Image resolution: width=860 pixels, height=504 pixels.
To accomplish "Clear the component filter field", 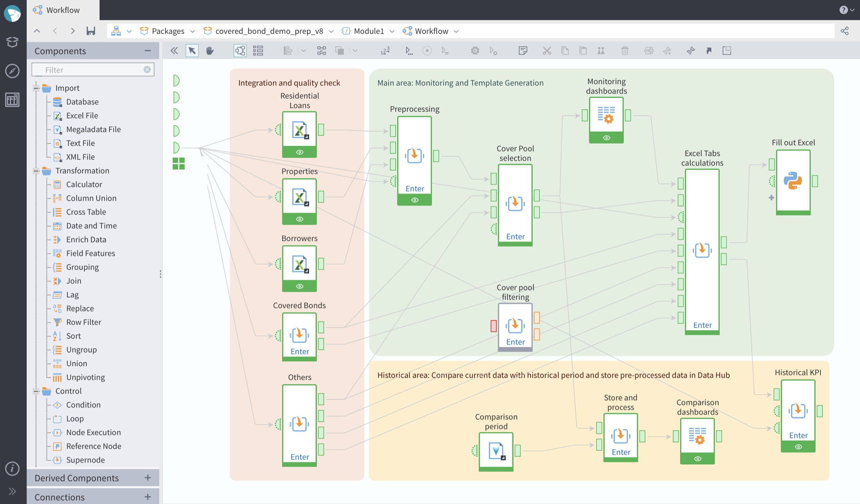I will (x=147, y=70).
